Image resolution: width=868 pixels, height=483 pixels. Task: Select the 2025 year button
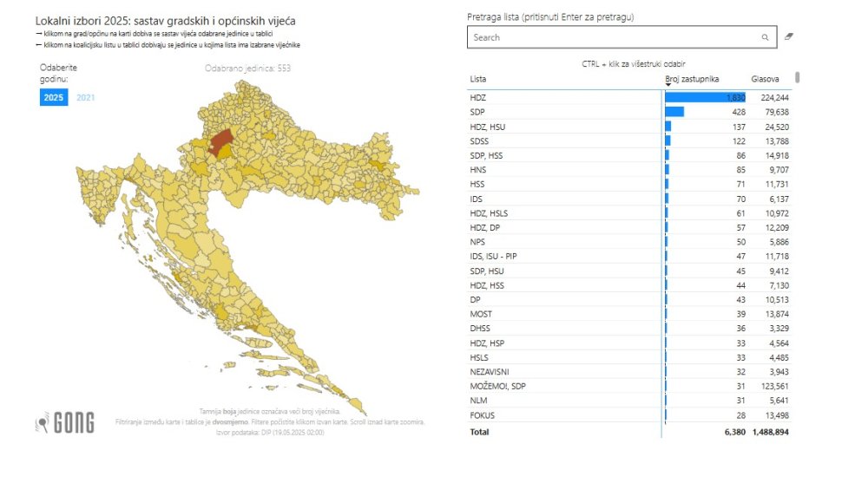click(54, 97)
